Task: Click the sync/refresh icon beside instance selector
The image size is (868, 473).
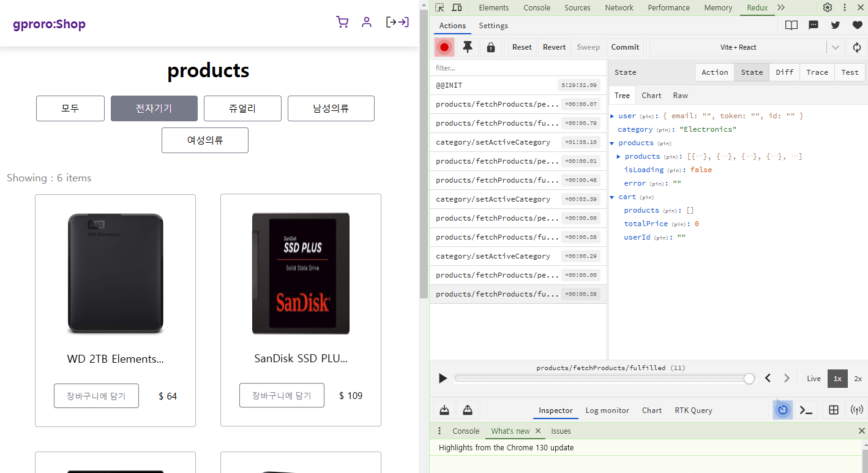Action: (x=857, y=47)
